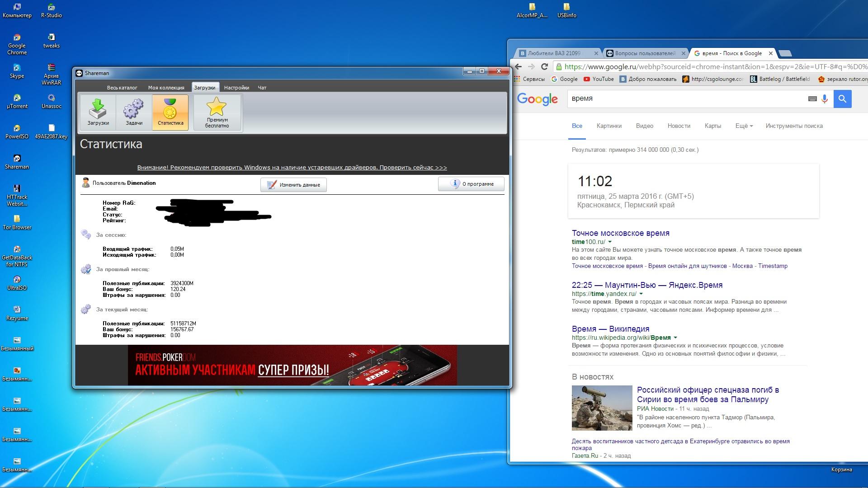The image size is (868, 488).
Task: Click the Google voice search microphone
Action: 825,99
